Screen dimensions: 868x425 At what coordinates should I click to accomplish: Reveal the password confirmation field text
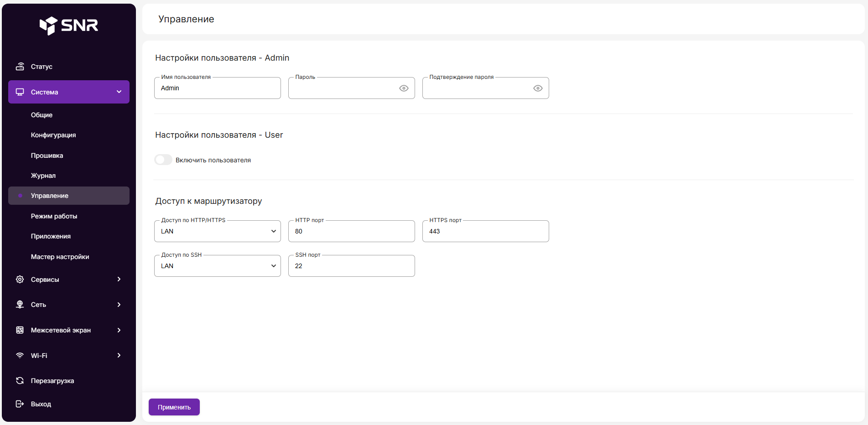pos(538,88)
